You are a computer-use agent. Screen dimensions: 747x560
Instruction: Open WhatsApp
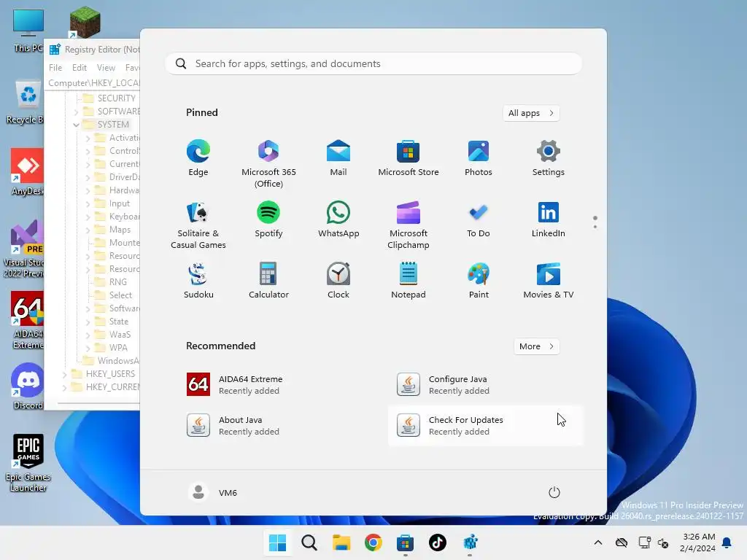click(x=338, y=220)
